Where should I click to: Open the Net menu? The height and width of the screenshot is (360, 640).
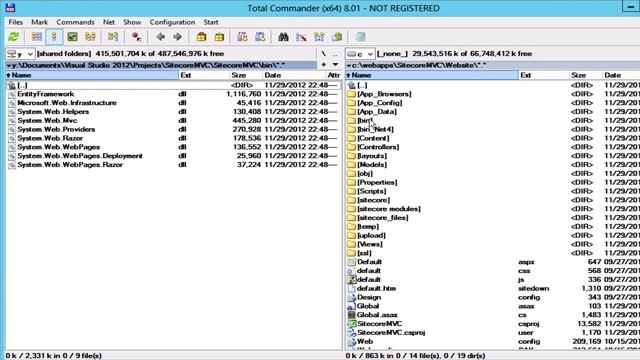(109, 22)
